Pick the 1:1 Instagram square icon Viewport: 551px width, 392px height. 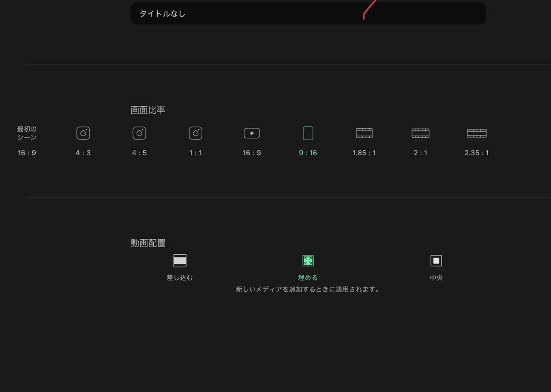click(x=195, y=133)
